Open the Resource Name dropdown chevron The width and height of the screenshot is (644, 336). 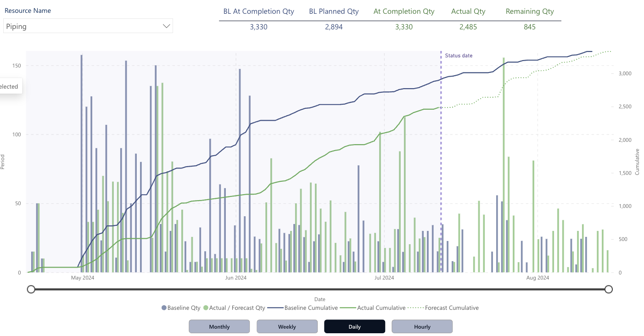pyautogui.click(x=167, y=26)
